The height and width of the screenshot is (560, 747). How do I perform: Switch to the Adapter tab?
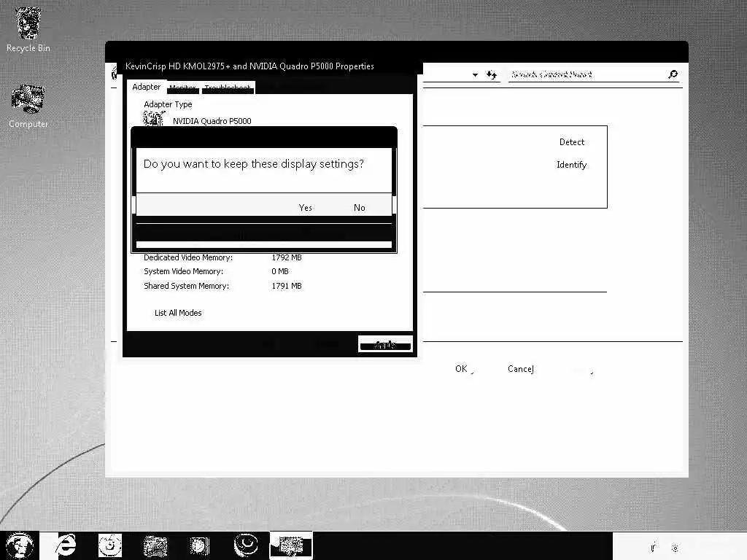pyautogui.click(x=146, y=87)
